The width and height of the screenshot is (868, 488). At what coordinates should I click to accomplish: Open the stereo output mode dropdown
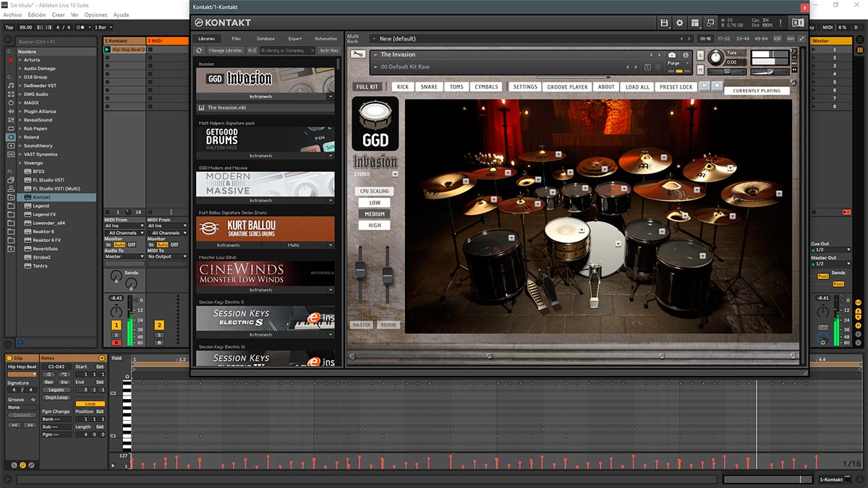point(395,174)
